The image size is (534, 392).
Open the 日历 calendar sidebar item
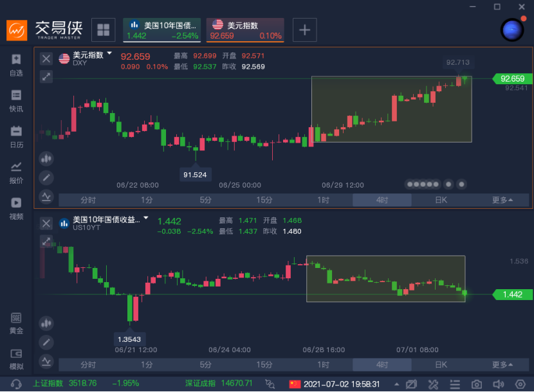(16, 137)
